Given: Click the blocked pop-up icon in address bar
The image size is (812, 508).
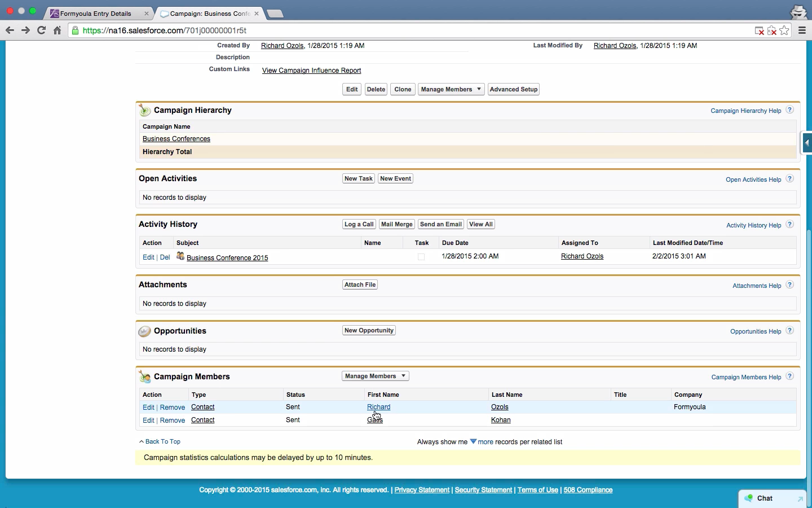Looking at the screenshot, I should click(759, 30).
